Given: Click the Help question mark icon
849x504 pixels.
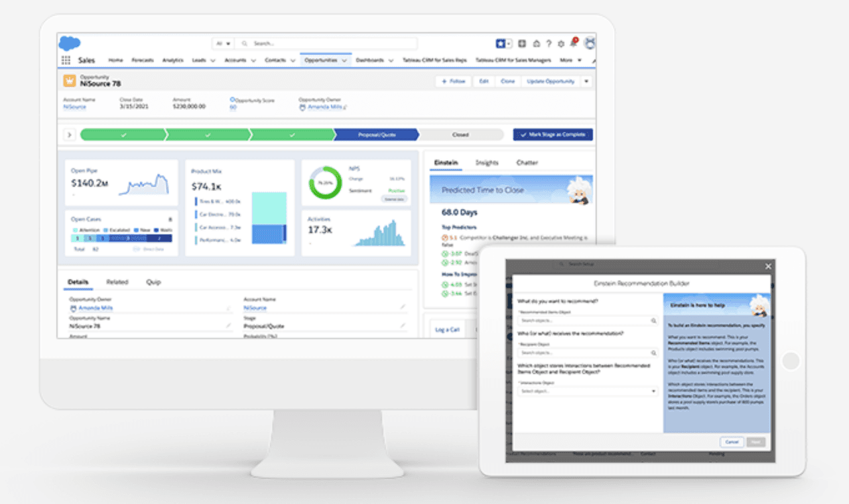Looking at the screenshot, I should pyautogui.click(x=549, y=44).
